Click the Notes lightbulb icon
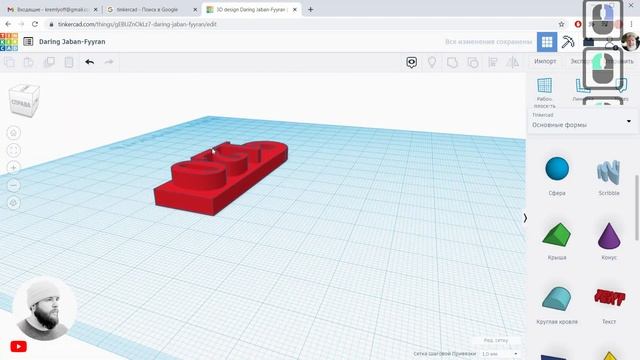 (432, 62)
